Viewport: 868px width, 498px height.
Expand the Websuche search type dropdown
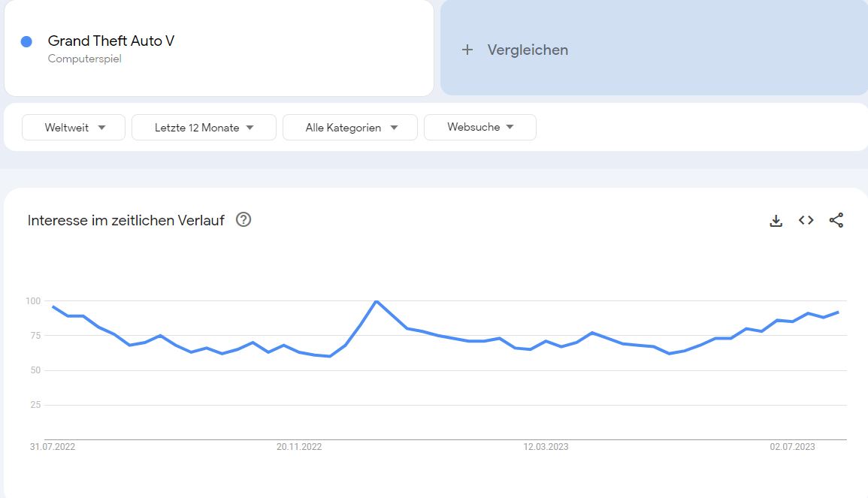point(479,128)
